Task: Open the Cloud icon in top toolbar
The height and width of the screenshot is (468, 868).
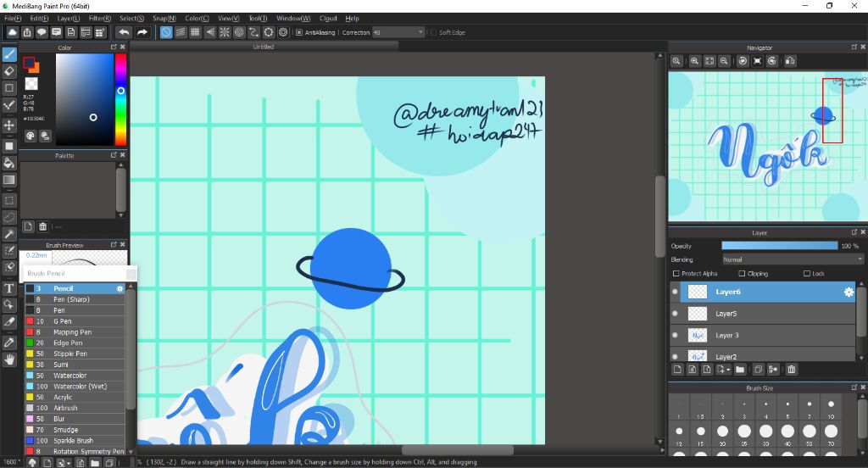Action: tap(12, 32)
